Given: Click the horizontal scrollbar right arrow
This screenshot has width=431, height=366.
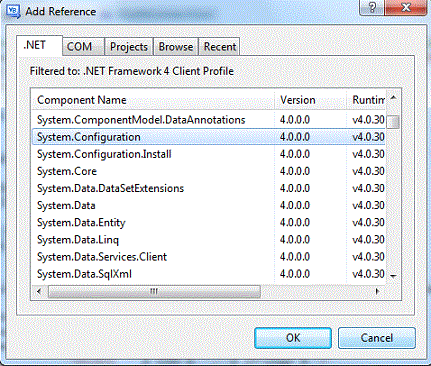Looking at the screenshot, I should pos(377,291).
